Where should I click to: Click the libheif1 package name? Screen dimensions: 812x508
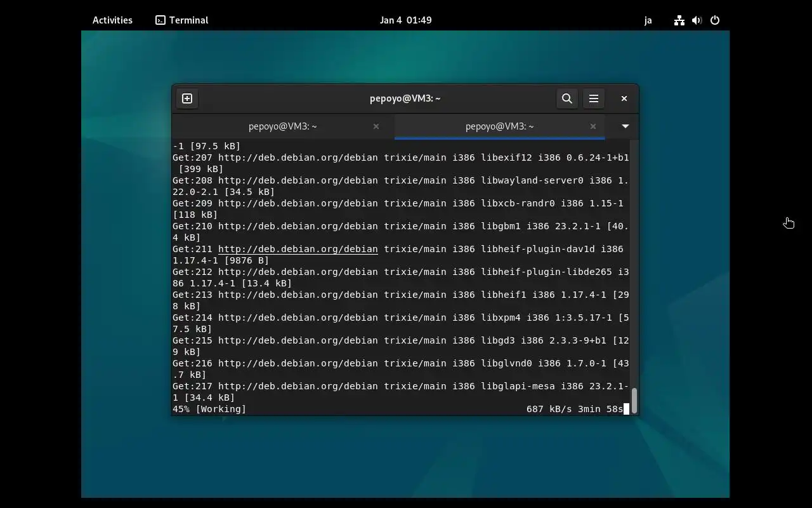tap(503, 295)
